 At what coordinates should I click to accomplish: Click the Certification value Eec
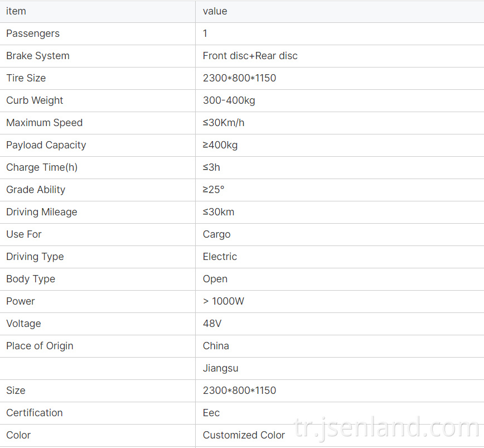pos(211,412)
